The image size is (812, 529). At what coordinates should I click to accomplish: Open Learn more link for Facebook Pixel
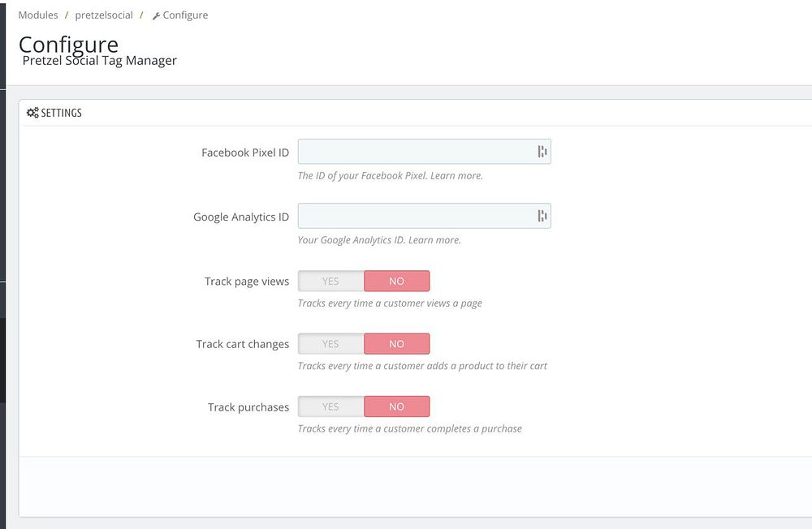pos(456,175)
